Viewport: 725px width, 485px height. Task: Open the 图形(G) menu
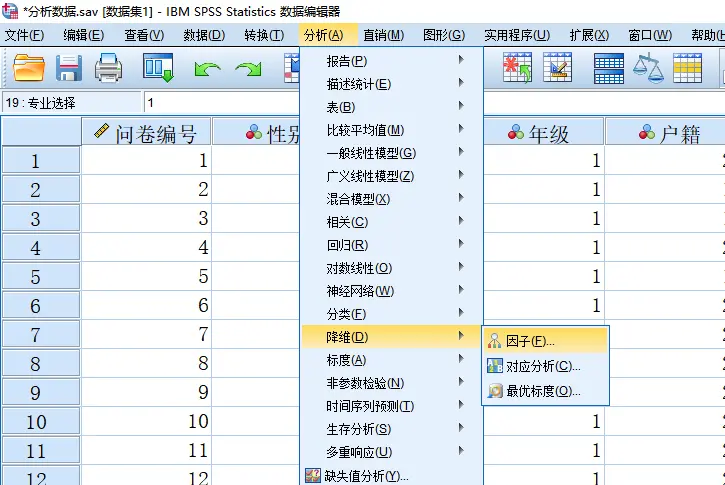[x=444, y=35]
